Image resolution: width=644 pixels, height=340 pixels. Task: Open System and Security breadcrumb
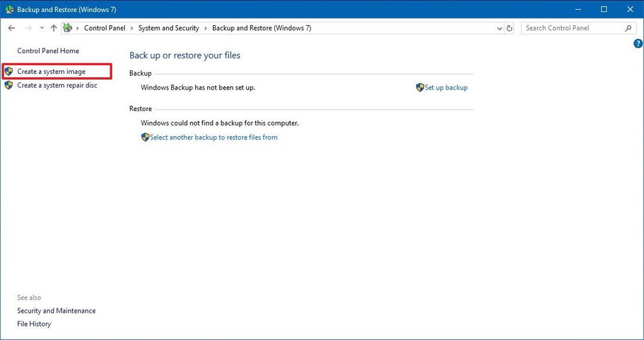[x=169, y=28]
